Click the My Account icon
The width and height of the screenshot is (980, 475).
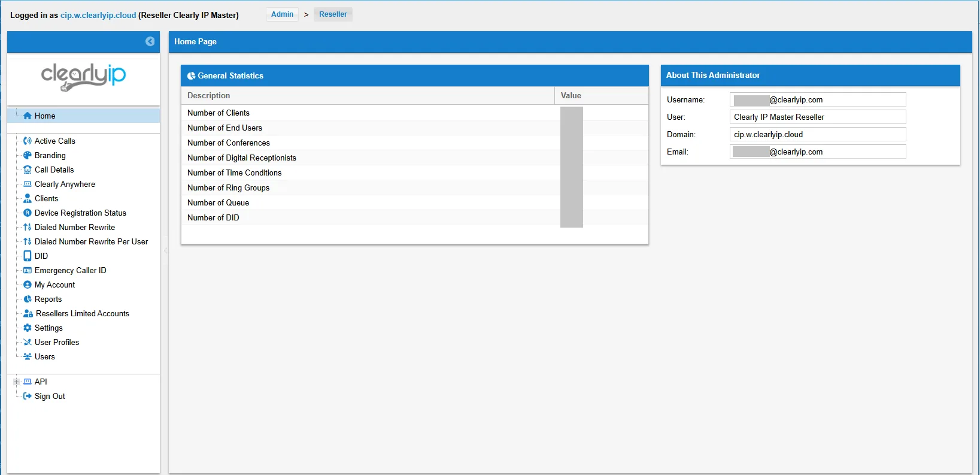coord(28,285)
